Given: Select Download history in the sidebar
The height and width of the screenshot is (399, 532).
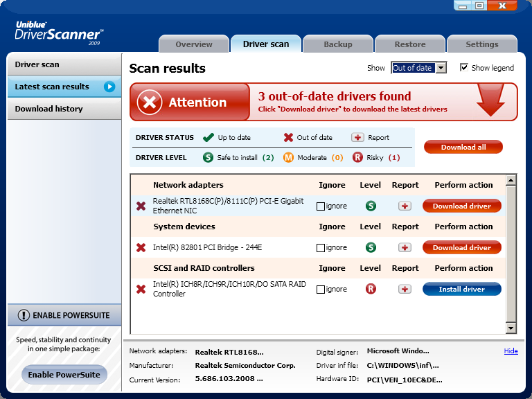Looking at the screenshot, I should click(49, 109).
